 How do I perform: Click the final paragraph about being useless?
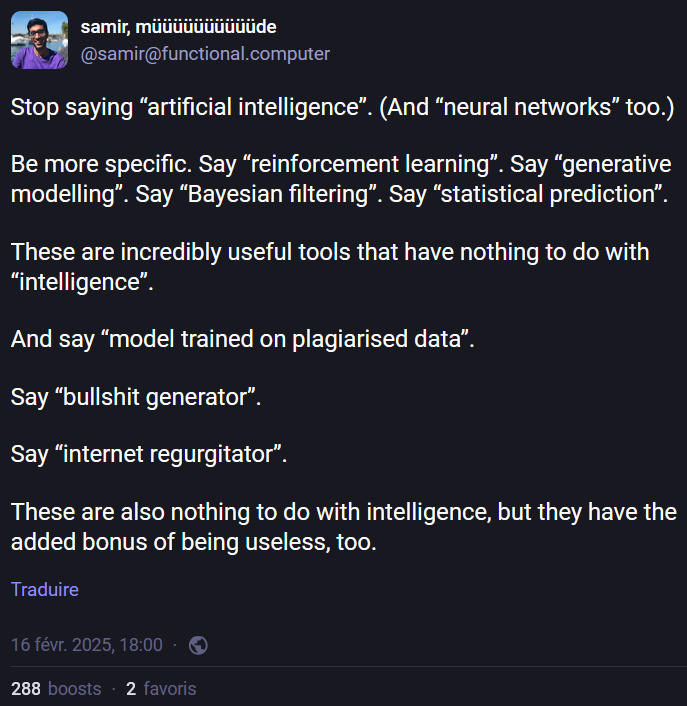[x=344, y=527]
